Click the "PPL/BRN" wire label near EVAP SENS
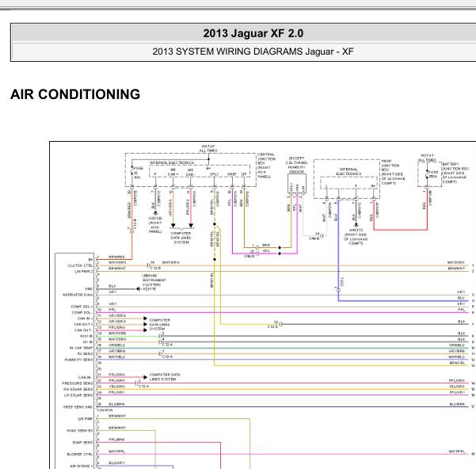476x469 pixels. [116, 440]
